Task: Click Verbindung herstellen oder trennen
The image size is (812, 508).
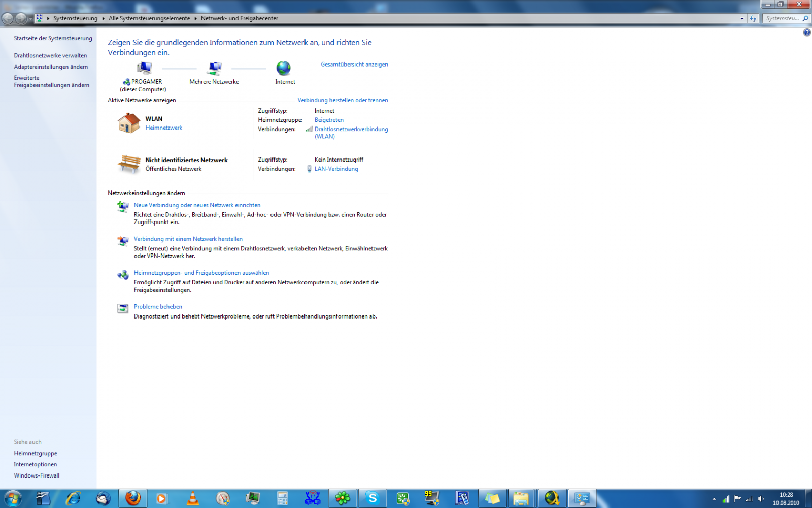Action: [x=343, y=100]
